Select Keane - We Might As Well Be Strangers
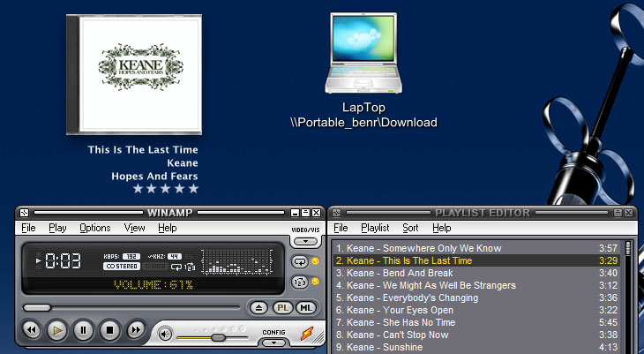Screen dimensions: 644x354 477,285
